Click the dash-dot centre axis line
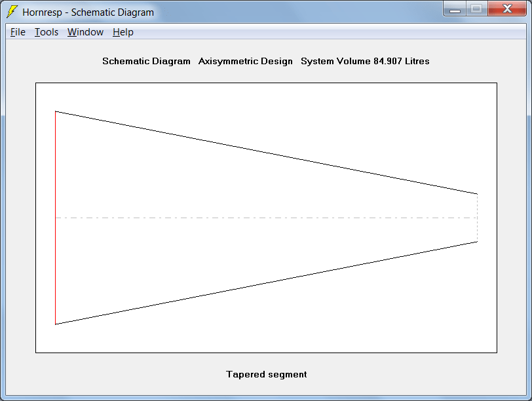Image resolution: width=532 pixels, height=401 pixels. pos(267,218)
